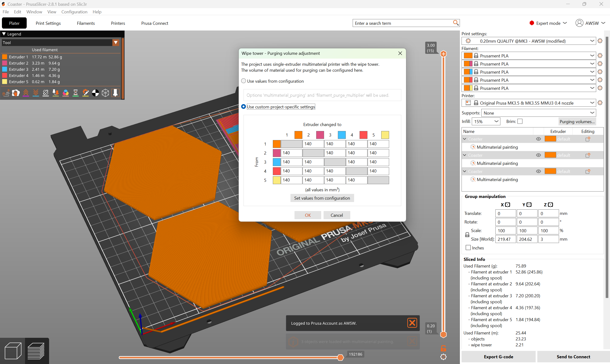Open the legend Tool view type dropdown

click(60, 43)
